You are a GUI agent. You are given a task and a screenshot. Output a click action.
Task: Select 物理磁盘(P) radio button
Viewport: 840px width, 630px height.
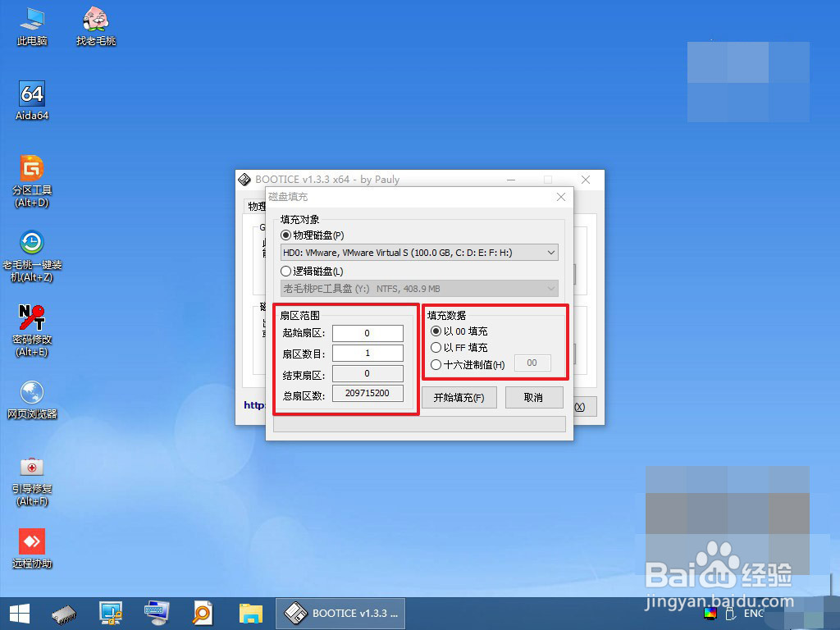tap(313, 235)
